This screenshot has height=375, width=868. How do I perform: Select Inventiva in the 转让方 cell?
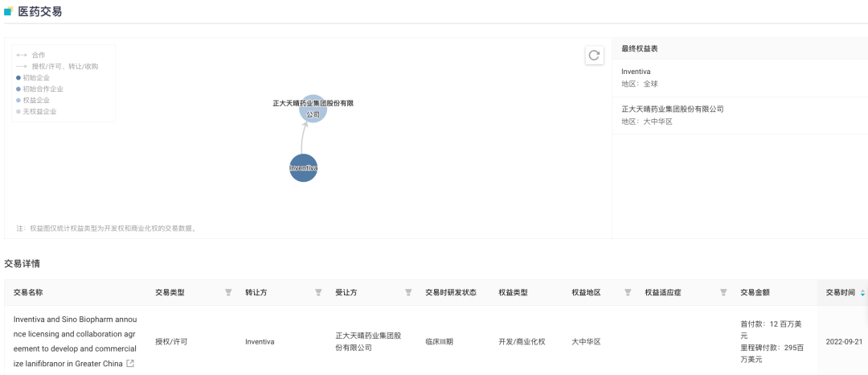260,342
